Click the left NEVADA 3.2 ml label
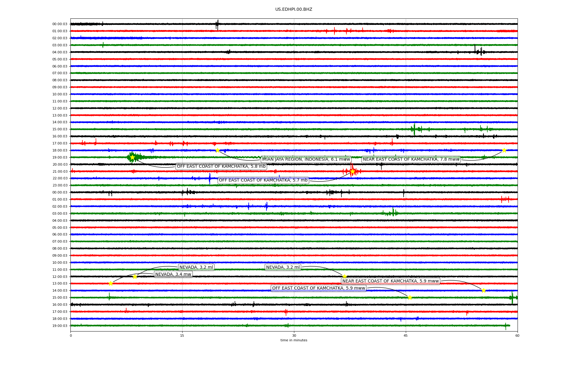Viewport: 588px width, 368px height. (x=196, y=267)
